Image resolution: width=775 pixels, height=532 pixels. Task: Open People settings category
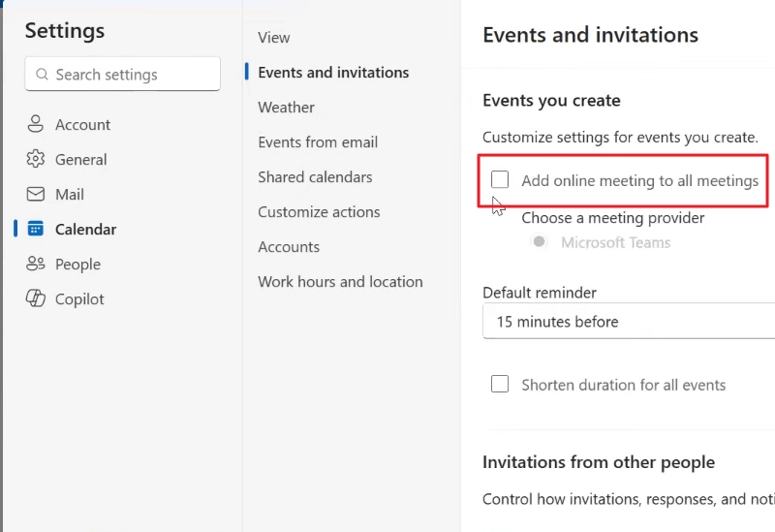(78, 265)
